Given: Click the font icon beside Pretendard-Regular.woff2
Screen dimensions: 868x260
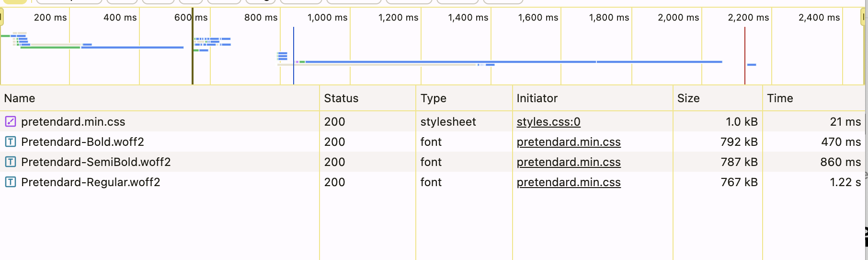Looking at the screenshot, I should [11, 182].
